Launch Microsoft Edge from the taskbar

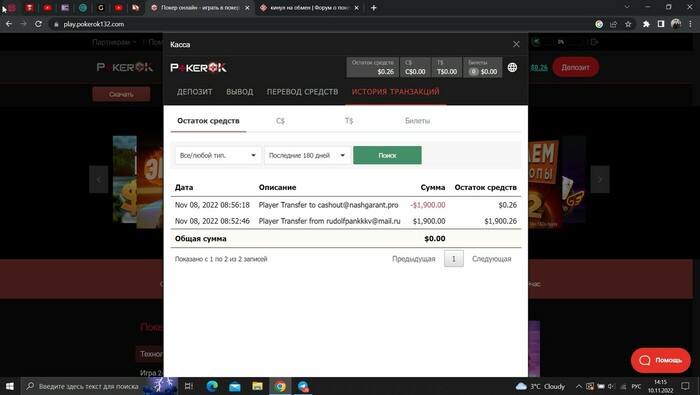click(x=212, y=386)
